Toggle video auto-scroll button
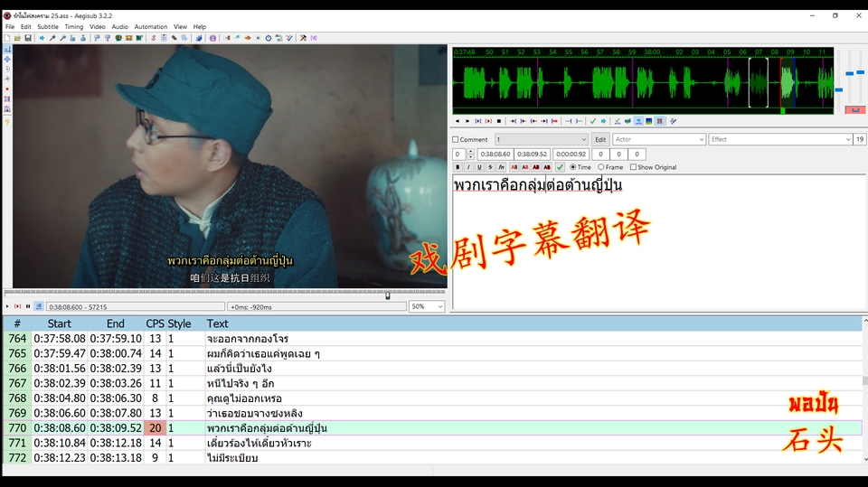 39,306
